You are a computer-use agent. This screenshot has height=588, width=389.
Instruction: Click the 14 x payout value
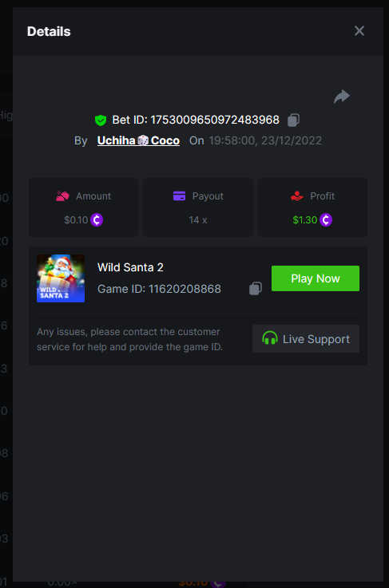[198, 219]
